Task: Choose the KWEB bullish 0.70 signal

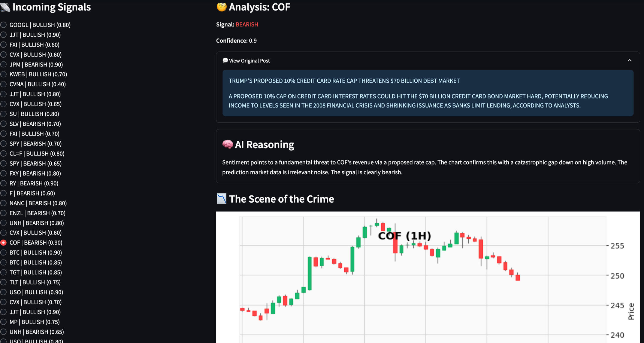Action: pos(4,74)
